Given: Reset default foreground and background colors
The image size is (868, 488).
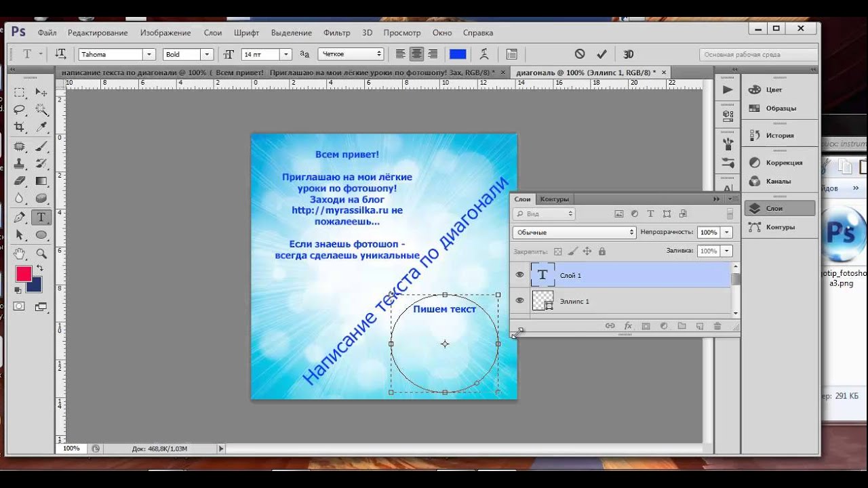Looking at the screenshot, I should tap(19, 290).
